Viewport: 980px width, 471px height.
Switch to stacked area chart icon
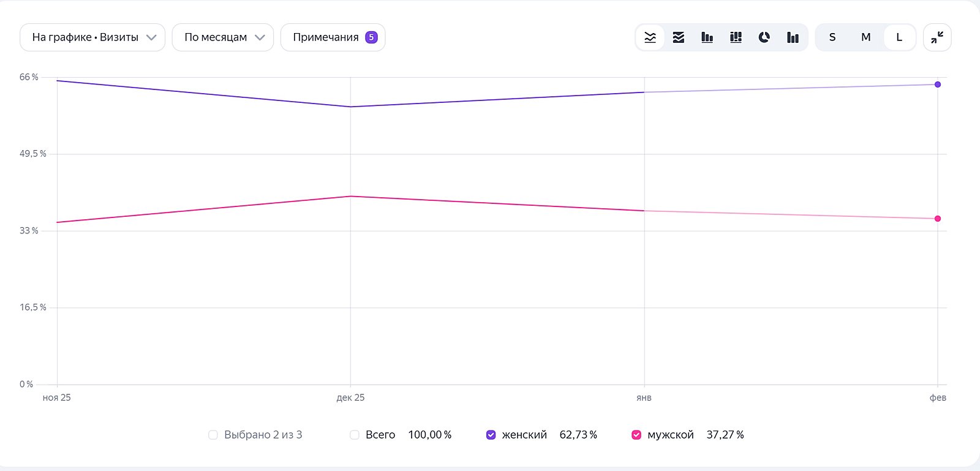679,37
